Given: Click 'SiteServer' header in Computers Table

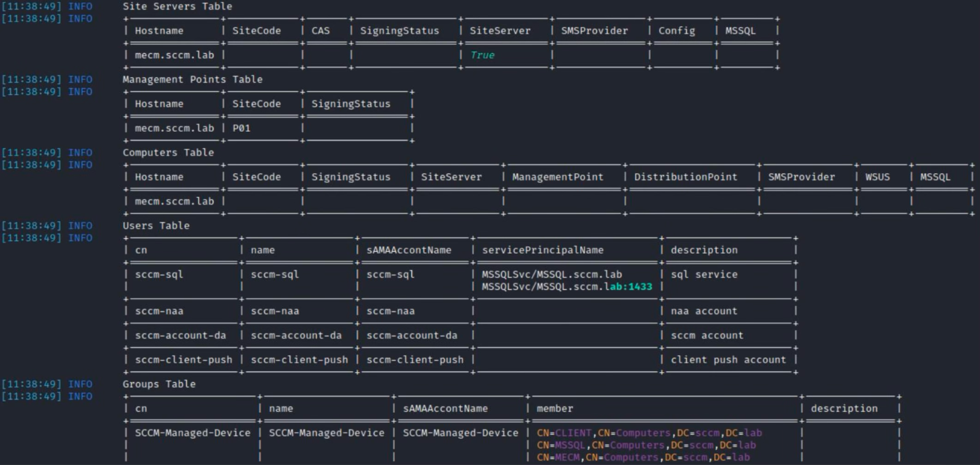Looking at the screenshot, I should pyautogui.click(x=451, y=177).
